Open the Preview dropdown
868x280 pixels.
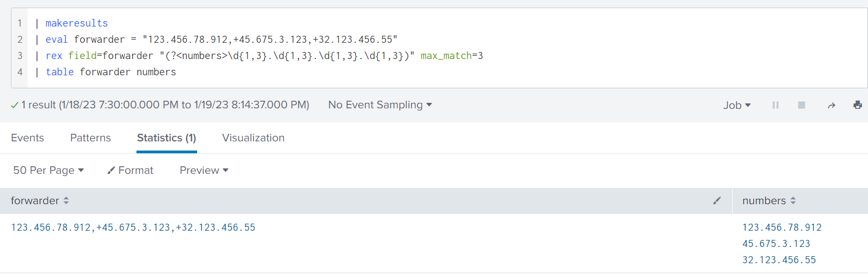(204, 171)
